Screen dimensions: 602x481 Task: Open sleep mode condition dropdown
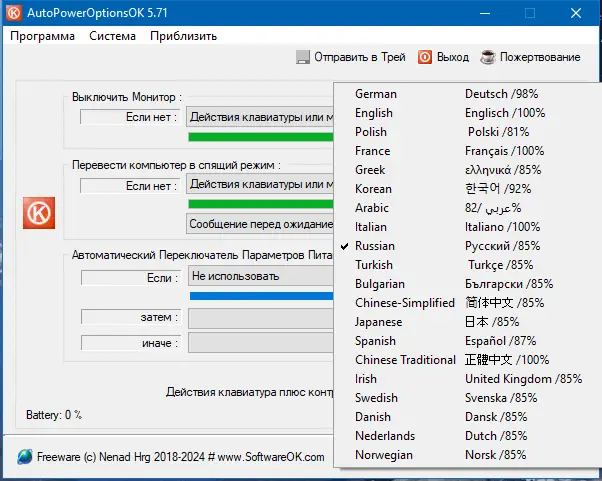pos(260,184)
